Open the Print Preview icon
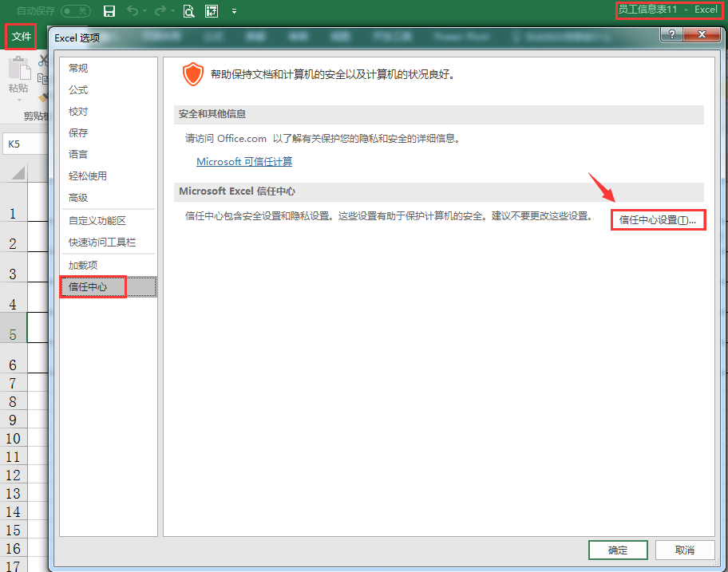The height and width of the screenshot is (572, 728). [188, 11]
